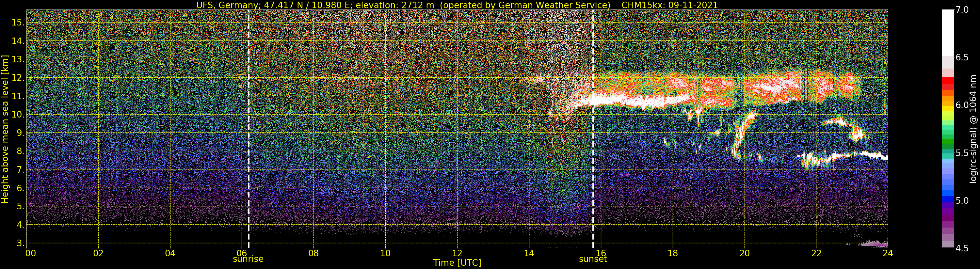Viewport: 980px width, 269px height.
Task: Click the 'sunset' label
Action: click(593, 259)
